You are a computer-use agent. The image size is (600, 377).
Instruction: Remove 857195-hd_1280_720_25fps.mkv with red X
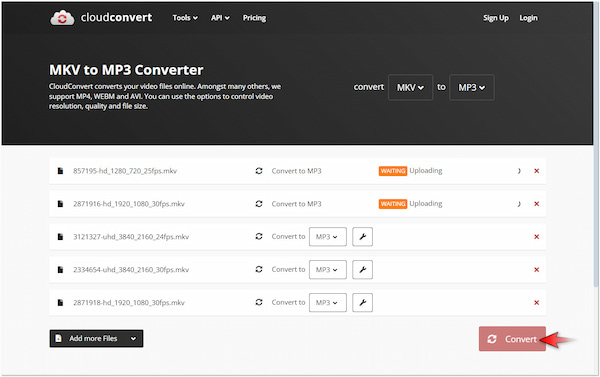click(536, 171)
